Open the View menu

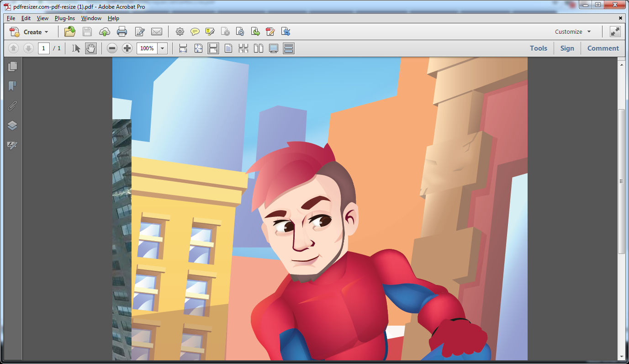[x=42, y=18]
